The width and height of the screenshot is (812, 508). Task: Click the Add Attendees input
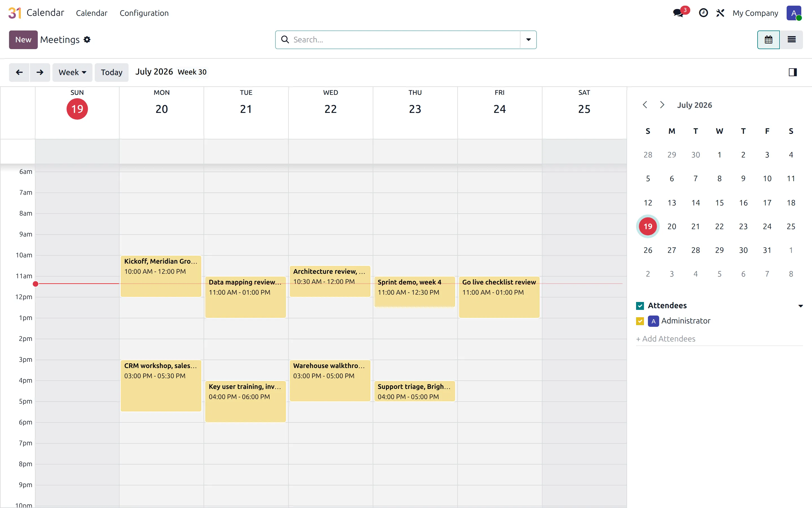[x=720, y=339]
